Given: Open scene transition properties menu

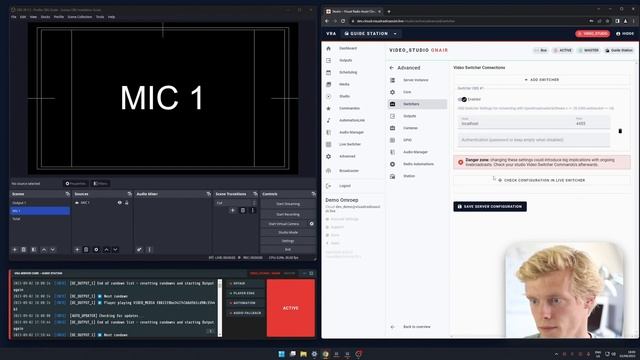Looking at the screenshot, I should point(252,210).
